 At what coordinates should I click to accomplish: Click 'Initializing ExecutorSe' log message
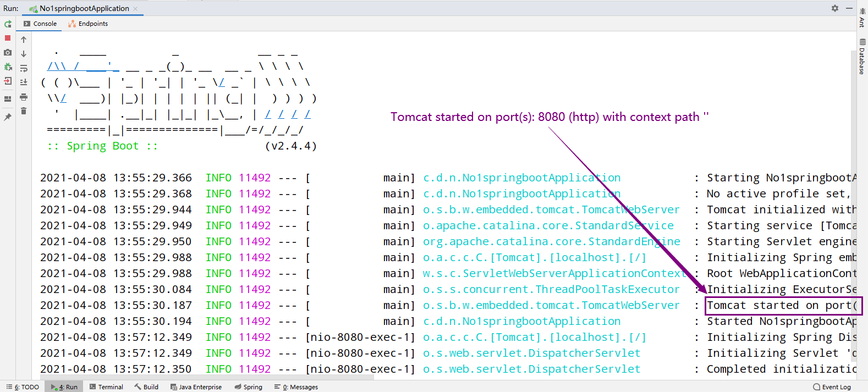[x=781, y=289]
